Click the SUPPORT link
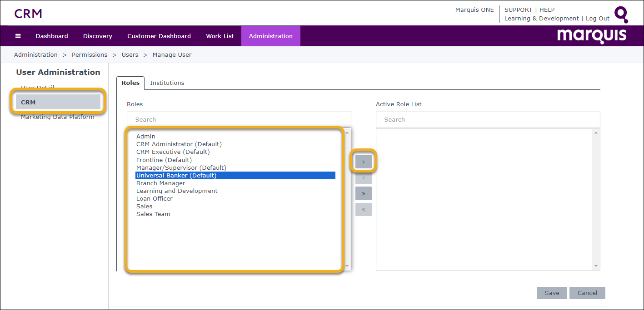Viewport: 644px width, 310px height. (519, 10)
